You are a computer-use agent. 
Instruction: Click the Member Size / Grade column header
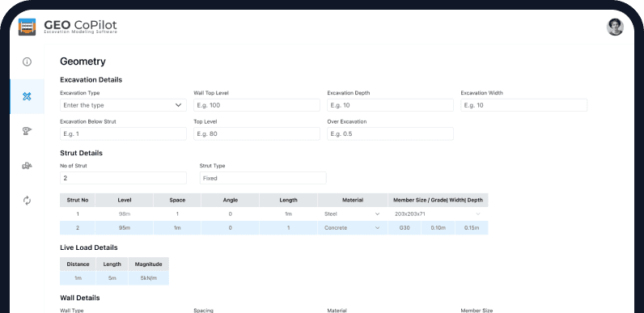[438, 200]
